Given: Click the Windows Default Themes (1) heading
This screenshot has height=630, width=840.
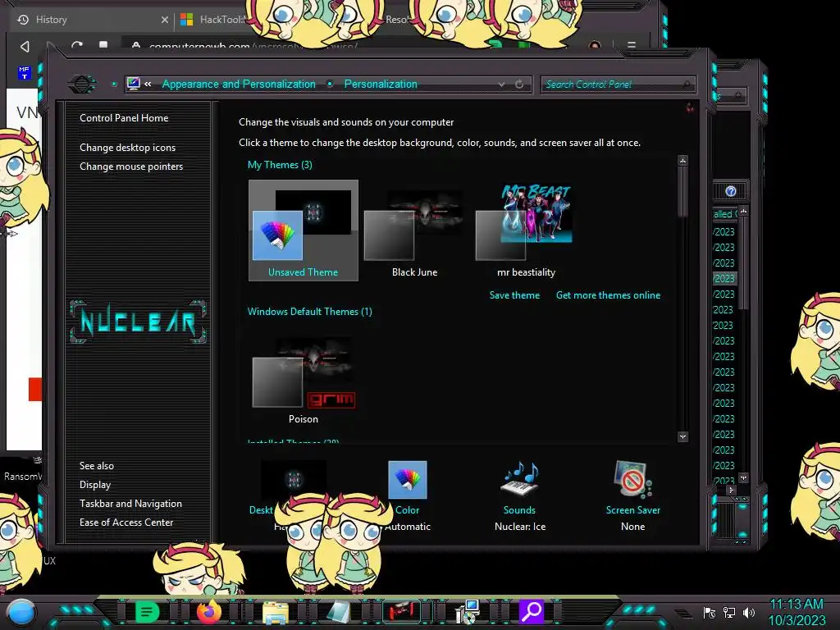Looking at the screenshot, I should (x=309, y=312).
